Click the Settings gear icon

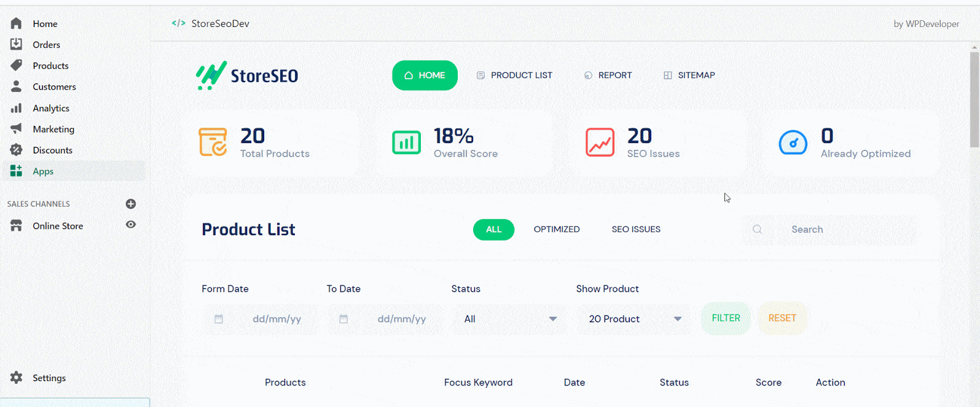16,378
